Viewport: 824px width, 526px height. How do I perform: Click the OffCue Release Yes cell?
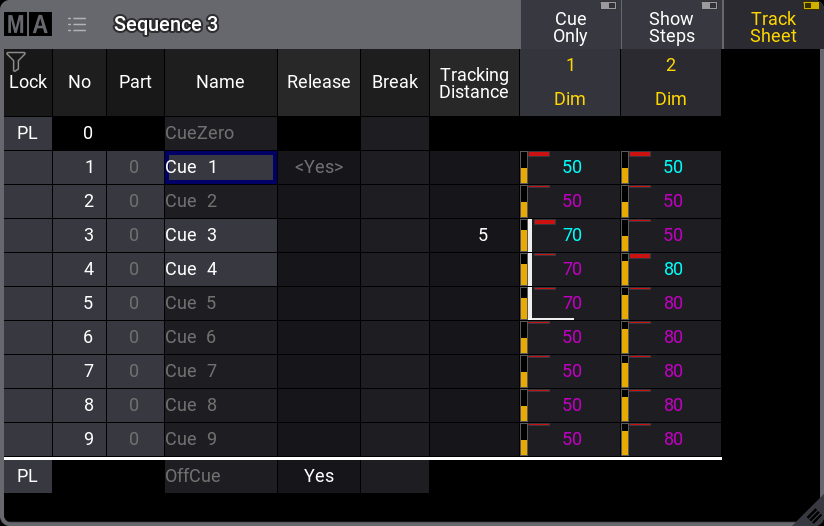(318, 477)
